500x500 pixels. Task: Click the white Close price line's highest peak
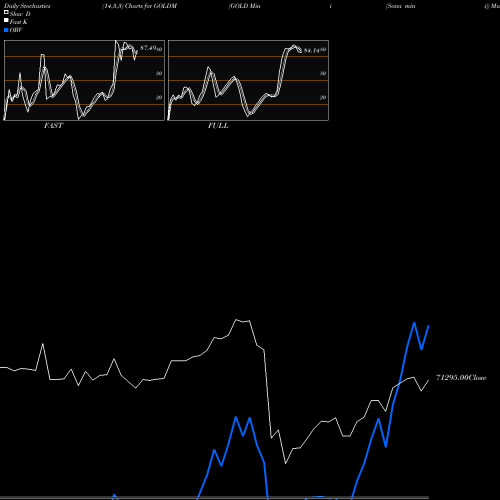[x=236, y=320]
